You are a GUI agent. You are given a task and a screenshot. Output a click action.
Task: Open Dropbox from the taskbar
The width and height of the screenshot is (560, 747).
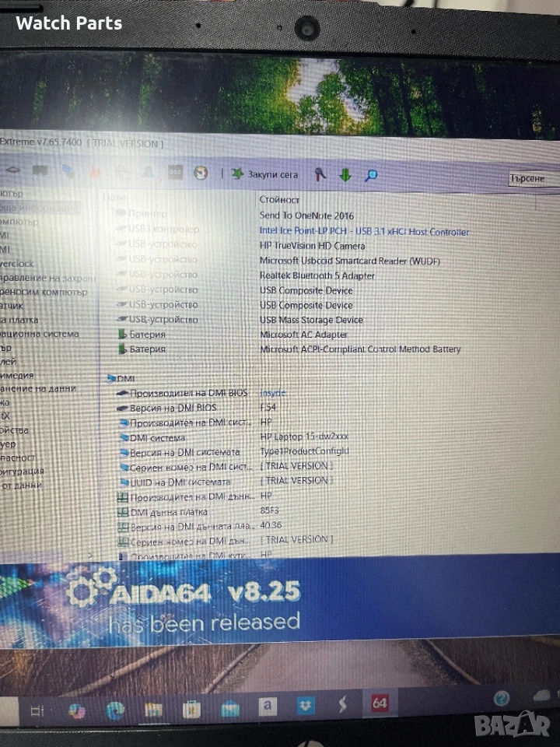[305, 706]
